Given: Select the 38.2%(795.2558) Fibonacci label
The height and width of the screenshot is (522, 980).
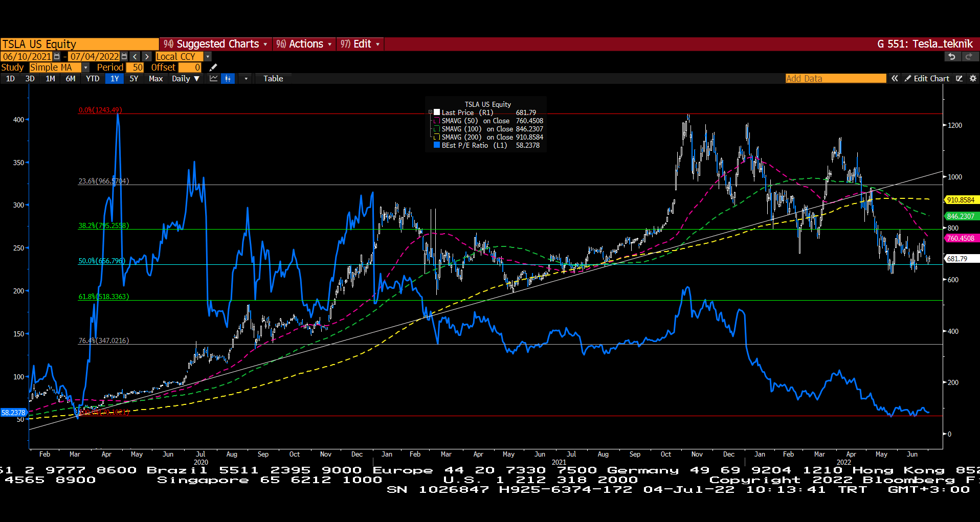Looking at the screenshot, I should 104,226.
